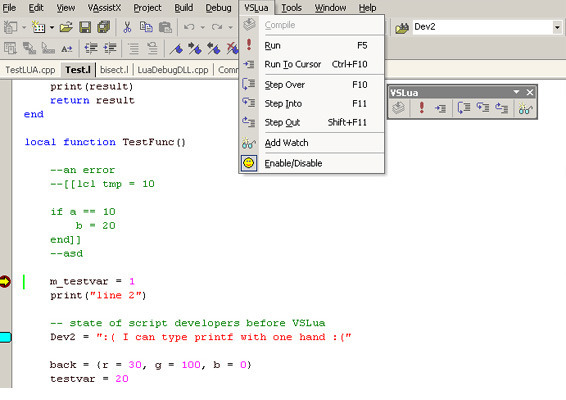Image resolution: width=566 pixels, height=400 pixels.
Task: Click the Copy icon
Action: pos(146,27)
